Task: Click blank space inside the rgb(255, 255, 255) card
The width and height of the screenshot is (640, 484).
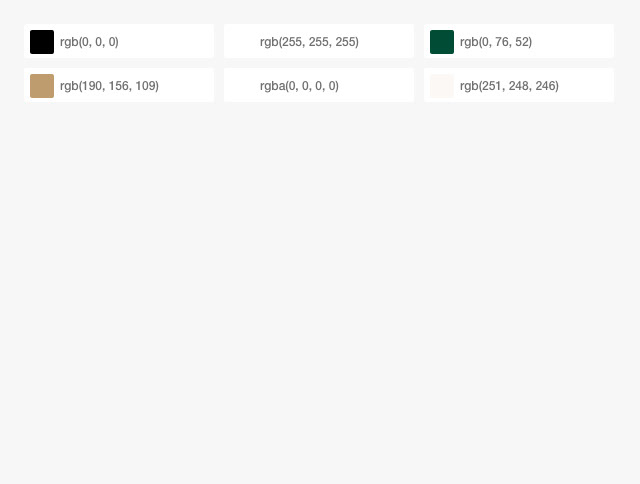Action: [386, 41]
